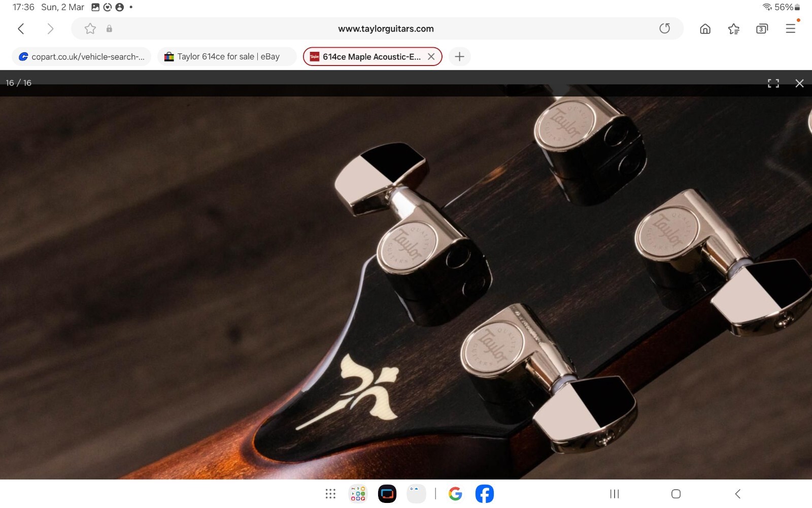
Task: Open the tab manager showing 3 tabs
Action: 762,29
